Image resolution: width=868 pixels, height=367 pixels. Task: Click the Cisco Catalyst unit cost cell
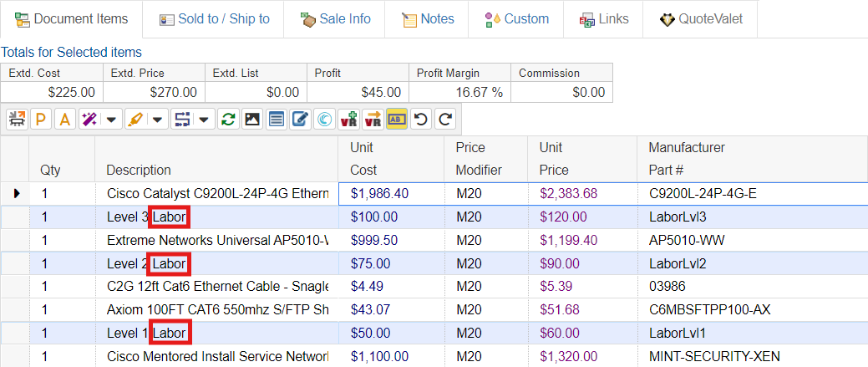pyautogui.click(x=390, y=193)
